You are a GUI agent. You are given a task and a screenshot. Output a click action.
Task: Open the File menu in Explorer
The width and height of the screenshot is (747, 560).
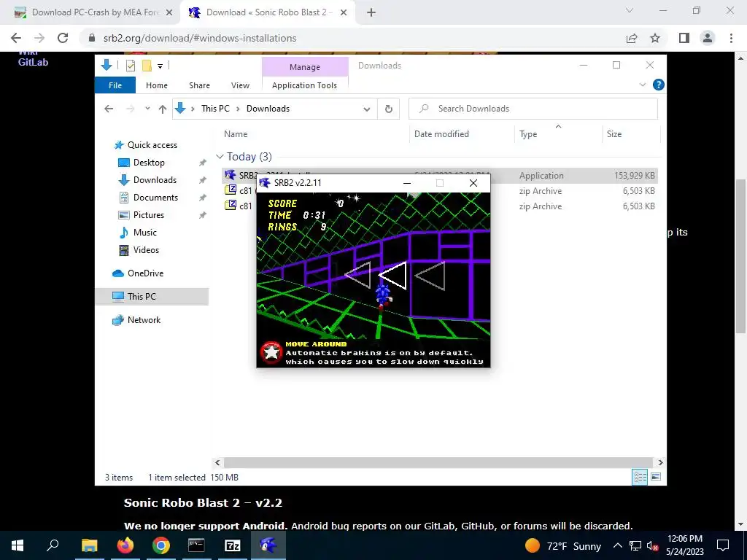pyautogui.click(x=115, y=85)
